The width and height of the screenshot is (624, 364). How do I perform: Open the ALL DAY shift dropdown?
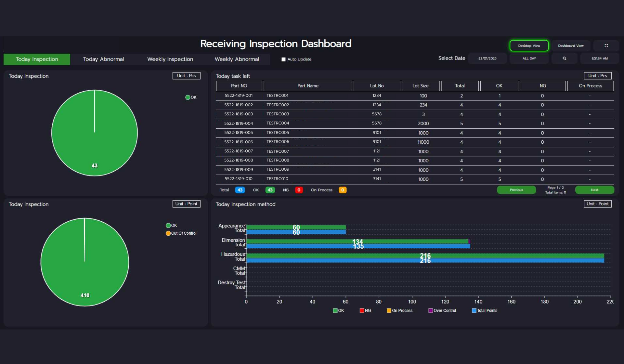(x=529, y=58)
